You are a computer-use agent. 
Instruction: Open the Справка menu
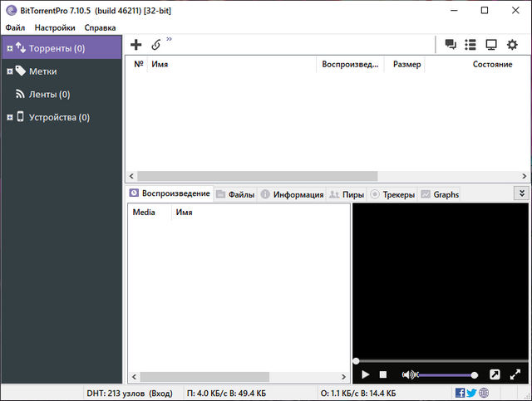[100, 27]
